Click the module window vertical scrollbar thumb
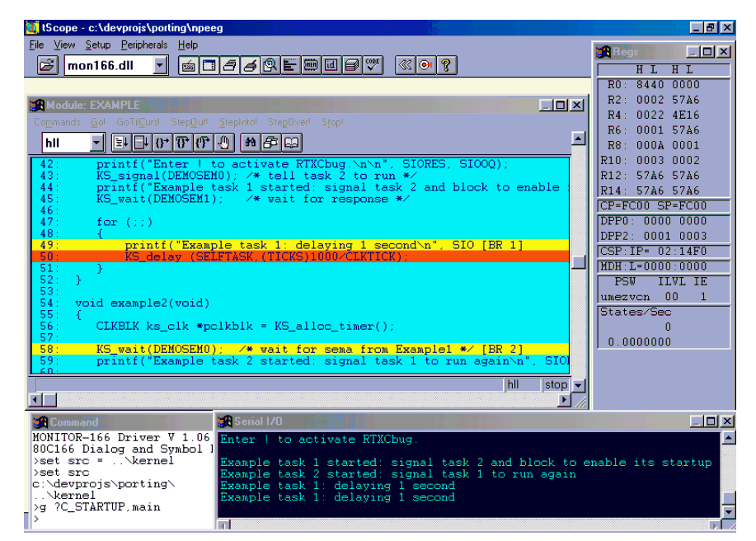The width and height of the screenshot is (756, 541). (x=579, y=262)
